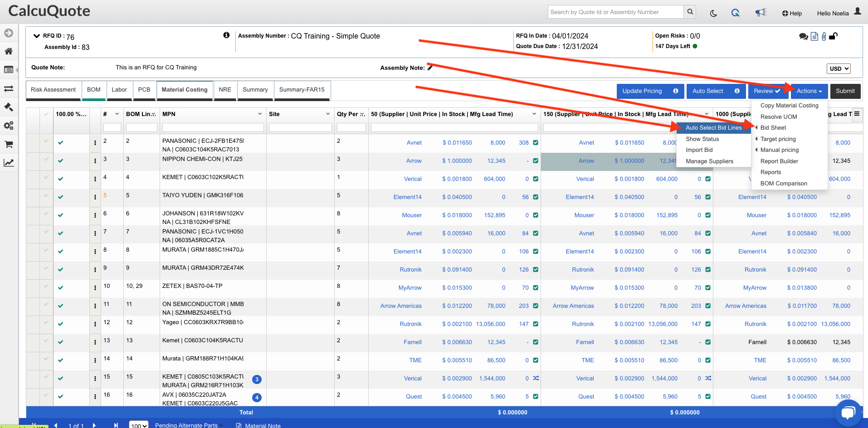Select row checkbox for line 2

click(46, 141)
